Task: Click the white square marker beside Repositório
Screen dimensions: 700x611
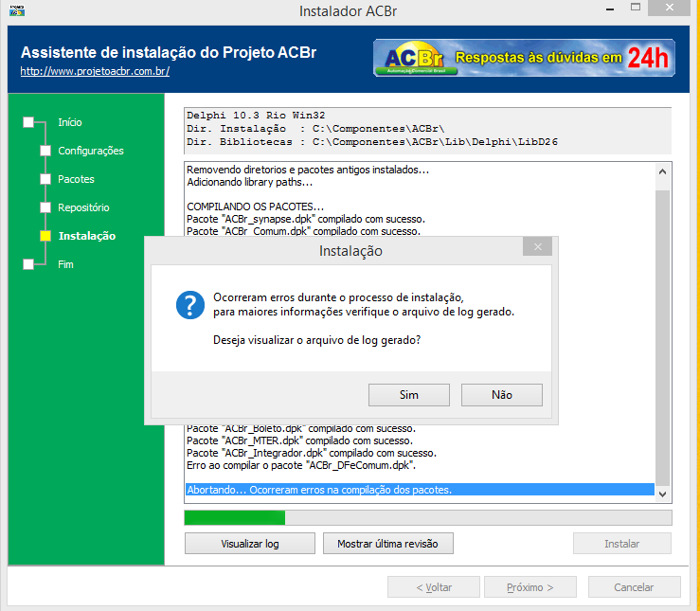Action: click(x=45, y=207)
